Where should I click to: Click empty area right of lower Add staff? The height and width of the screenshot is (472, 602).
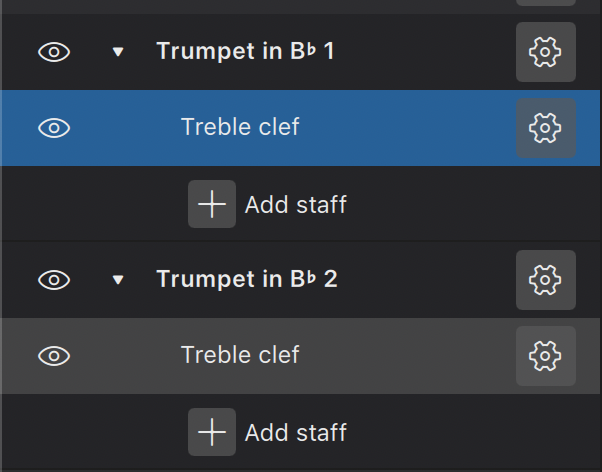470,433
